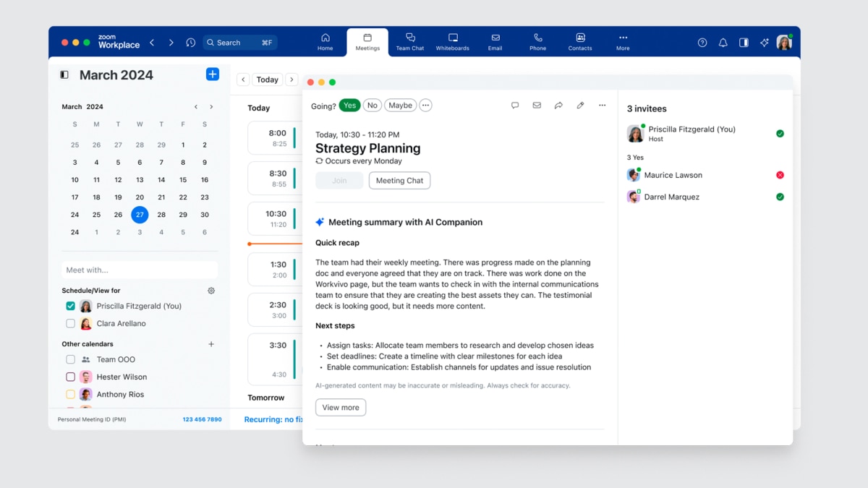The height and width of the screenshot is (488, 868).
Task: Respond Maybe to the meeting invite
Action: point(400,106)
